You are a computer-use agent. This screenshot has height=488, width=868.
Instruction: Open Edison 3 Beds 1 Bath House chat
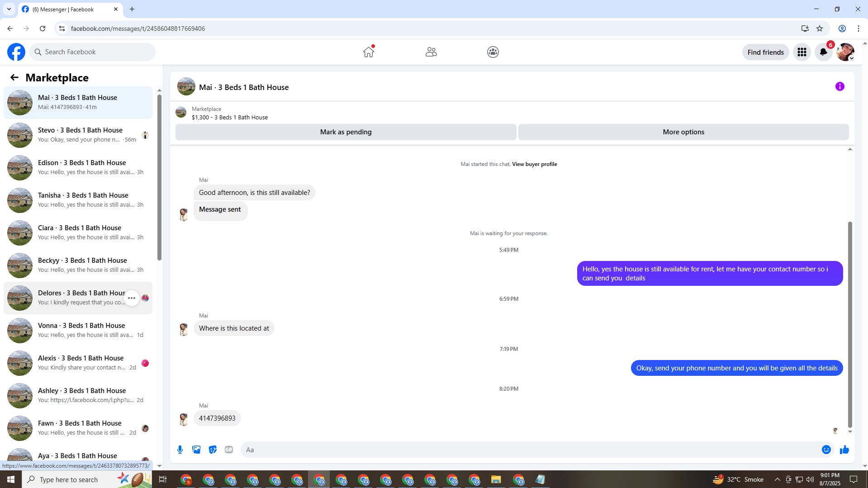point(78,167)
